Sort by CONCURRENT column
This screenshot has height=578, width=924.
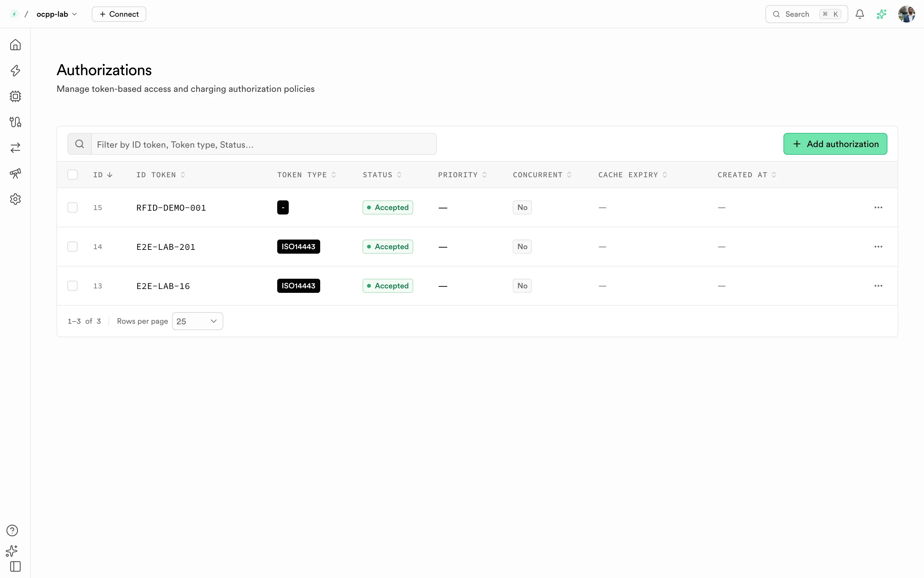[x=542, y=175]
